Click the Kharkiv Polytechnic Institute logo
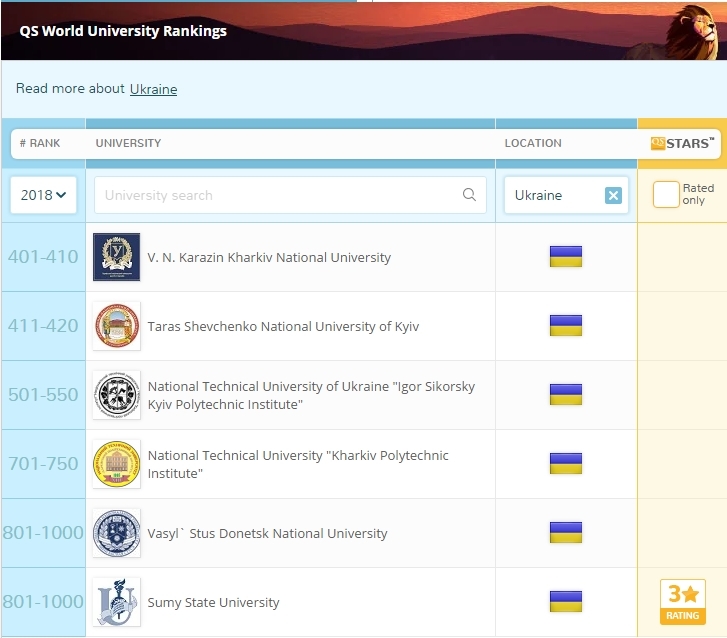 116,464
